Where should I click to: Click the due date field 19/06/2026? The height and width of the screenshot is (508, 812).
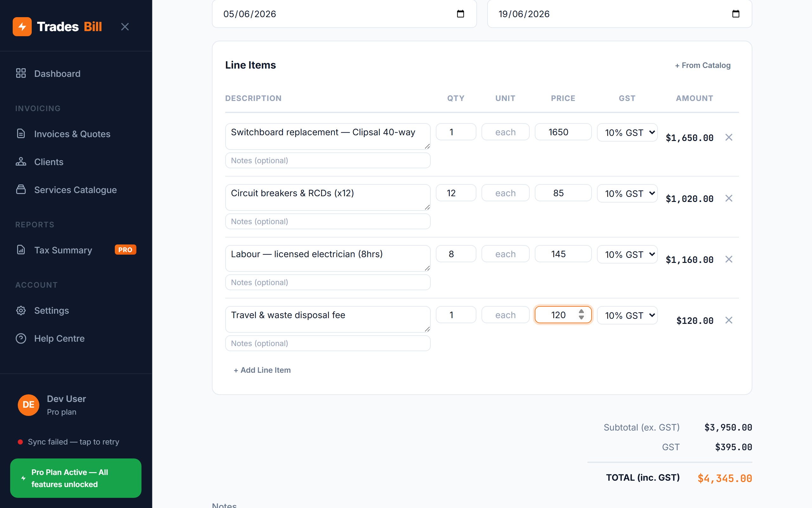pyautogui.click(x=619, y=14)
